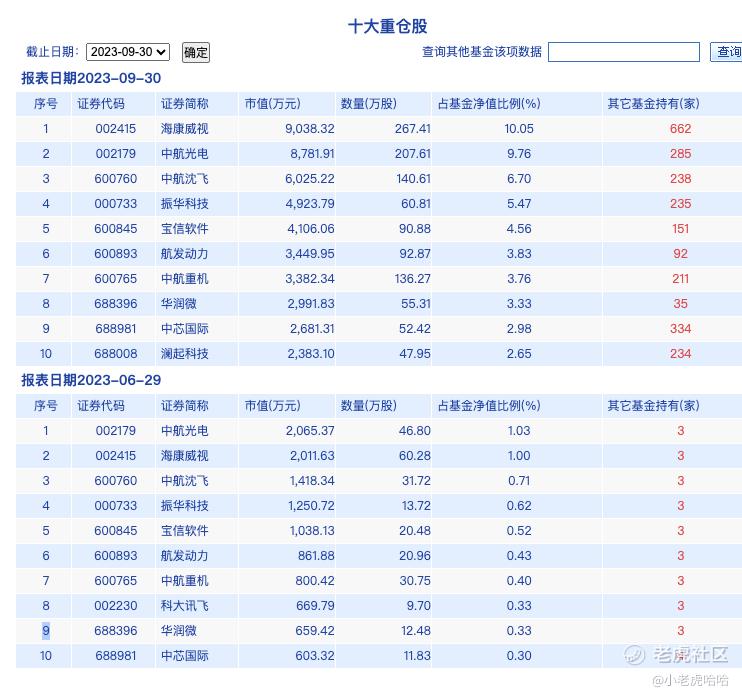This screenshot has height=697, width=742.
Task: Click 华润微 in the 2023-06-29 table
Action: (178, 631)
